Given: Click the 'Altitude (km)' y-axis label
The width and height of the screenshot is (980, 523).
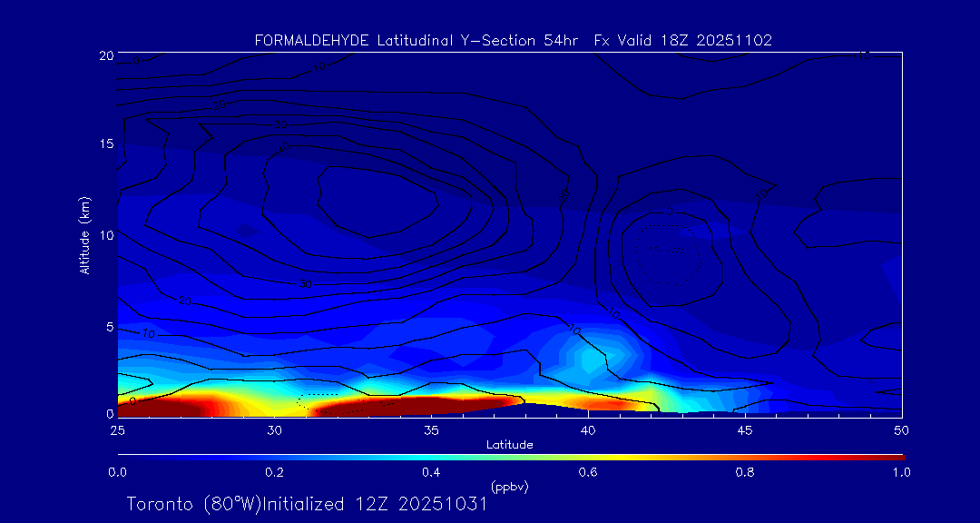Looking at the screenshot, I should point(85,235).
